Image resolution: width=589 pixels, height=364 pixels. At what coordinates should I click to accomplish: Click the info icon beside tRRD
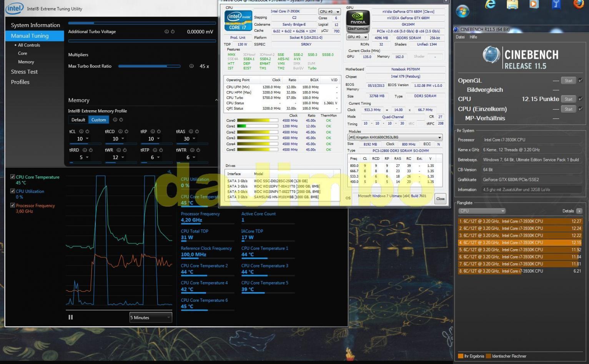[x=85, y=150]
